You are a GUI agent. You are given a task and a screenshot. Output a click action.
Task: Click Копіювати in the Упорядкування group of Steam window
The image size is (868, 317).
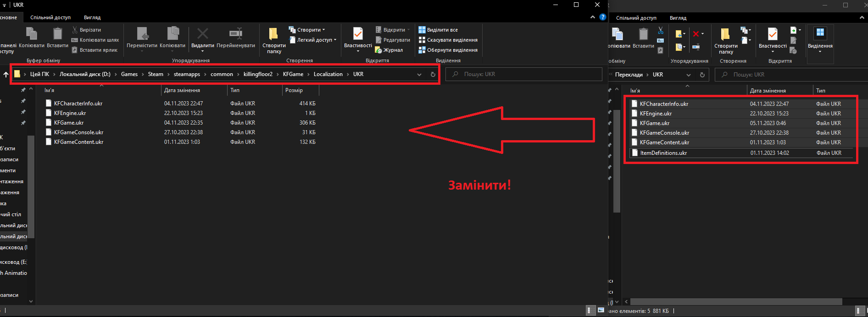[172, 38]
